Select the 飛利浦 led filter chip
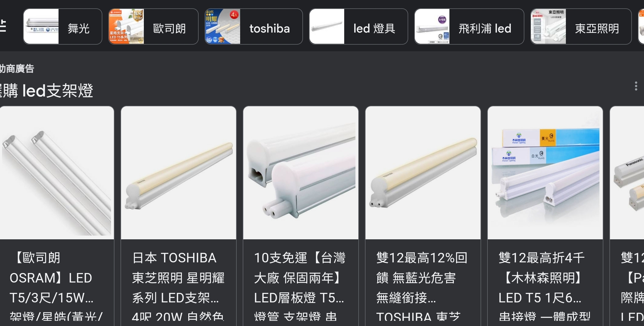 click(469, 26)
